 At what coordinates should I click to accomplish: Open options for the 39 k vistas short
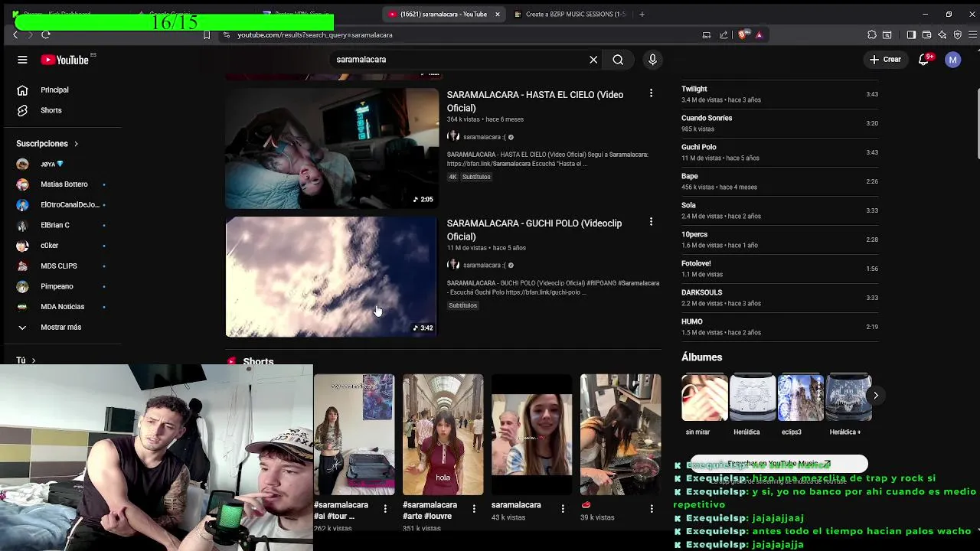pyautogui.click(x=652, y=508)
